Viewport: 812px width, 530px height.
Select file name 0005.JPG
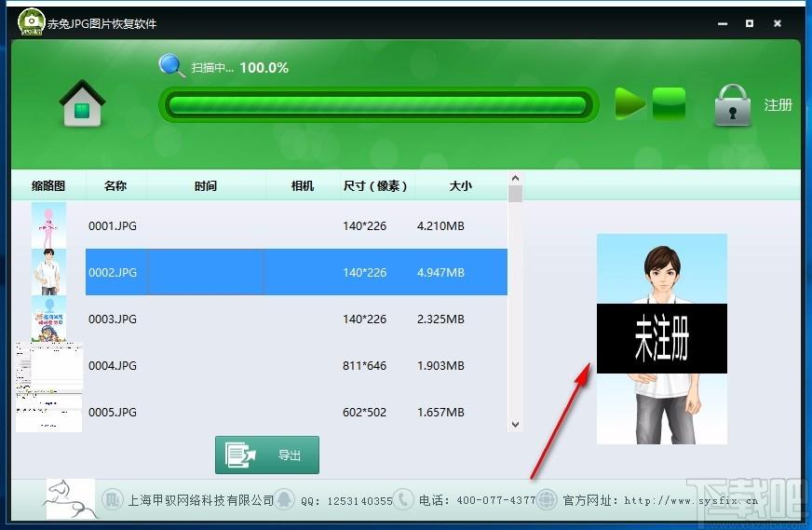[113, 413]
